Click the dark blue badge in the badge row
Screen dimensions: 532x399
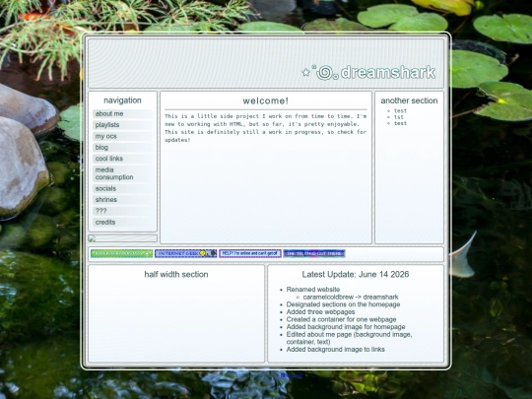pyautogui.click(x=314, y=253)
